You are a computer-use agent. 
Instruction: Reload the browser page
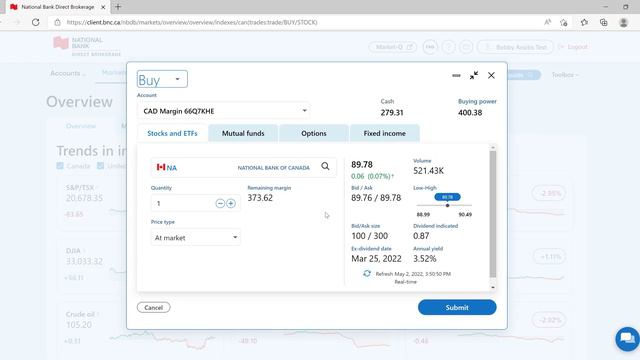tap(36, 22)
